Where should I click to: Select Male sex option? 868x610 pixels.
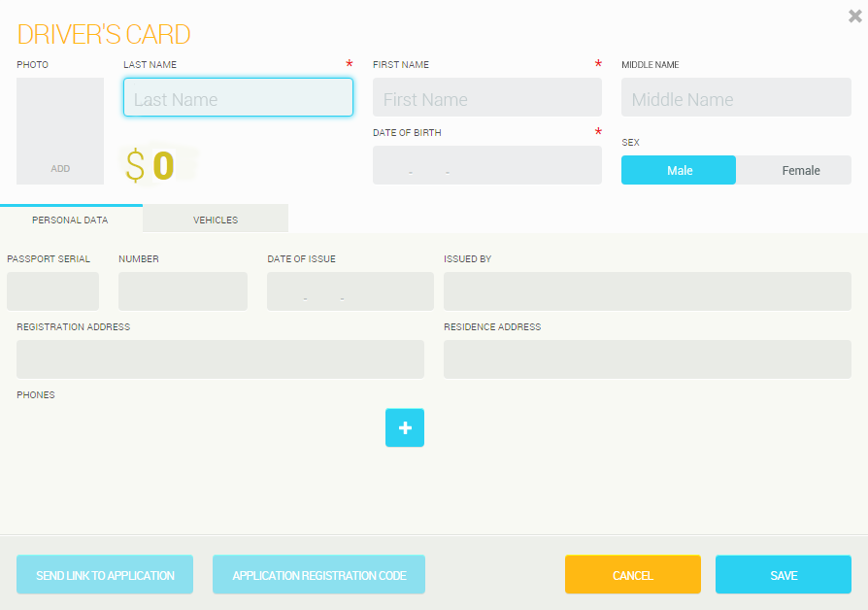pos(679,170)
